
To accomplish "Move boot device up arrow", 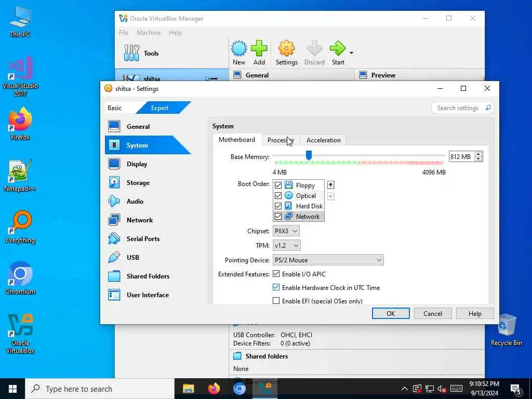I will point(330,185).
